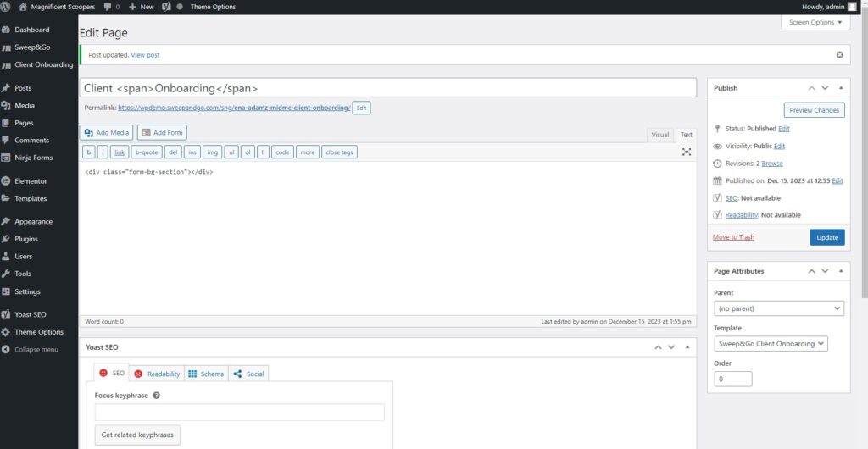Click the Focus keyphrase input field

239,413
